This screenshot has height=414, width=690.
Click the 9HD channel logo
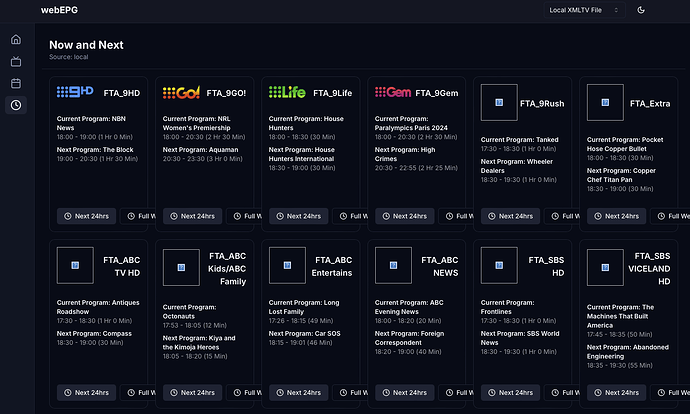[x=75, y=92]
